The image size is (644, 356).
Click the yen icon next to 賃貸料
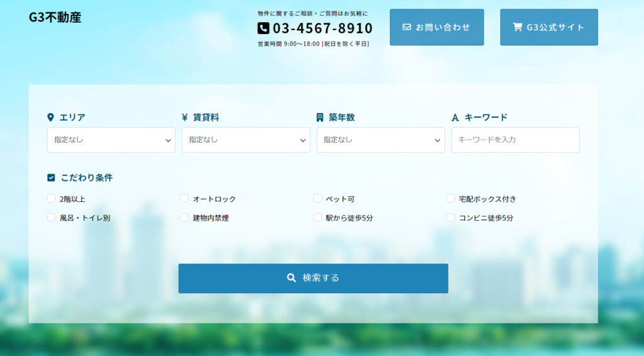pyautogui.click(x=185, y=118)
